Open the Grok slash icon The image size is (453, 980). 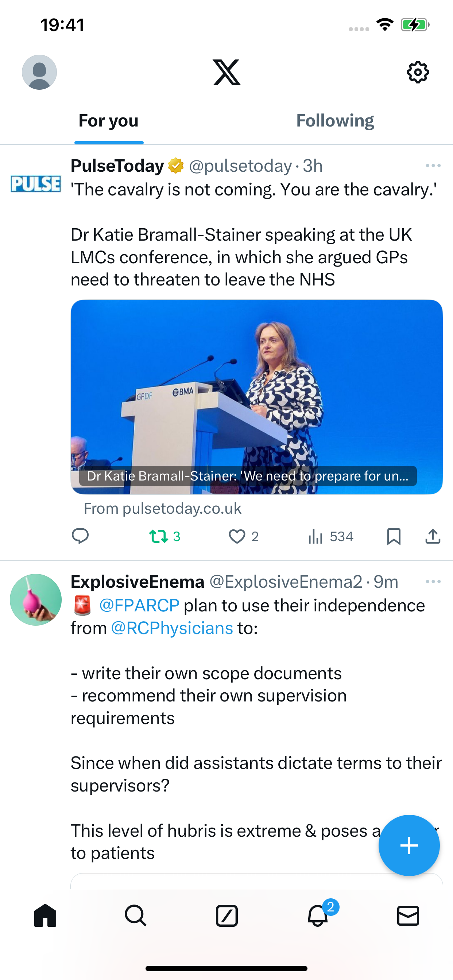point(226,915)
